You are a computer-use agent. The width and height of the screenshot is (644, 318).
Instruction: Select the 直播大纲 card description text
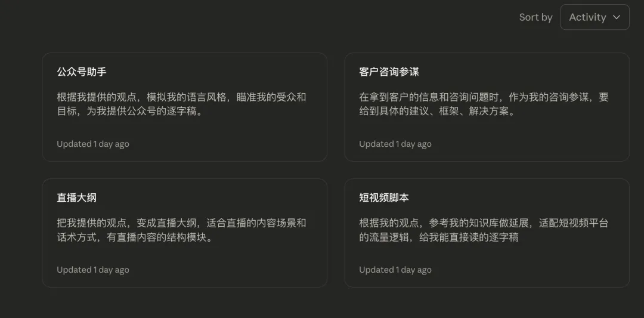[x=181, y=230]
